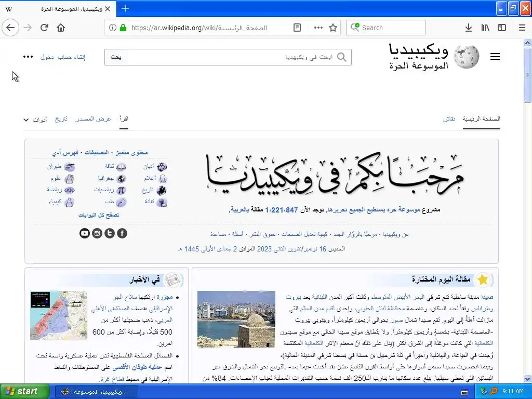This screenshot has width=532, height=399.
Task: Click the tray magnifier icon
Action: coord(494,392)
